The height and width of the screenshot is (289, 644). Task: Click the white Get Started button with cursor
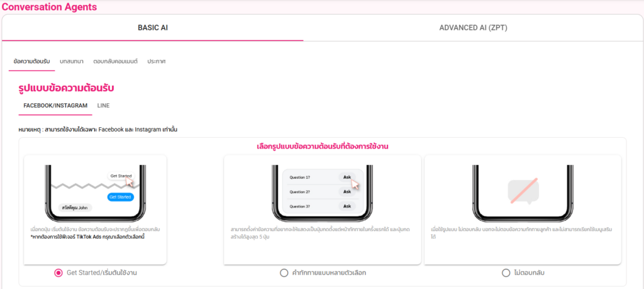click(x=121, y=176)
